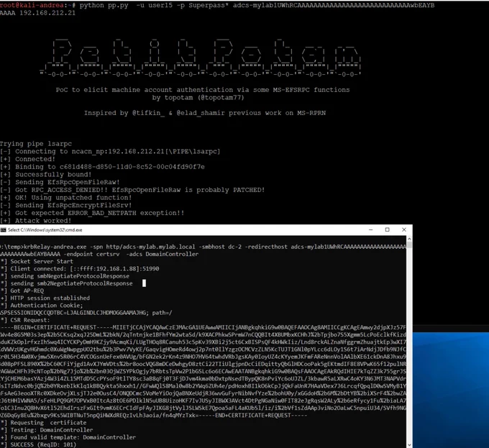Viewport: 489px width, 448px height.
Task: Click the 'Attack worked!' line
Action: click(36, 221)
